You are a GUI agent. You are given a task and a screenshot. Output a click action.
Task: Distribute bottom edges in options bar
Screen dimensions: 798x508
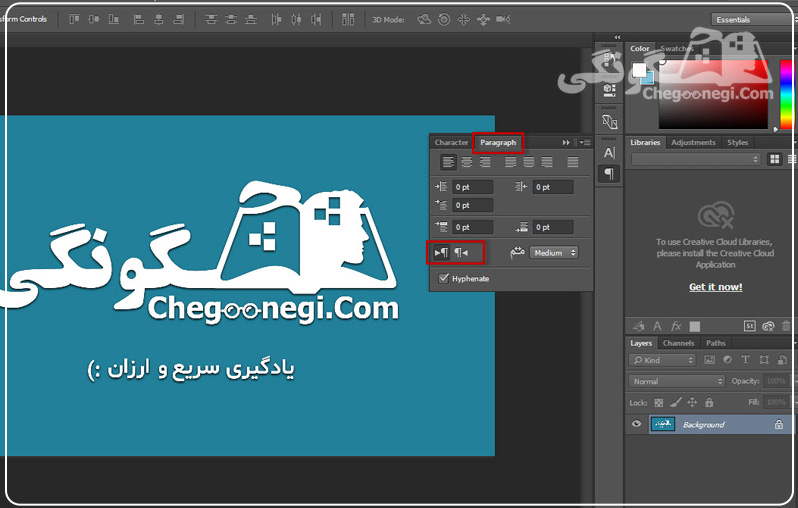(250, 19)
